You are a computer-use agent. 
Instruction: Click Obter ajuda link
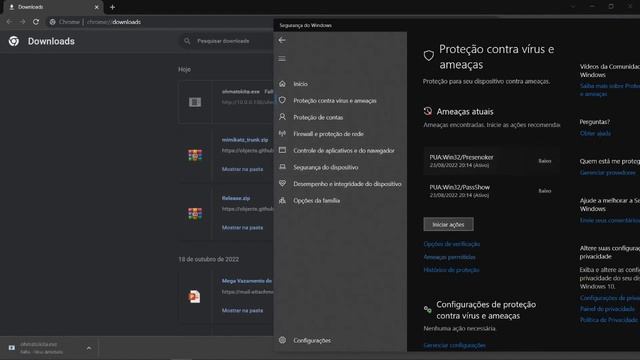(x=595, y=133)
